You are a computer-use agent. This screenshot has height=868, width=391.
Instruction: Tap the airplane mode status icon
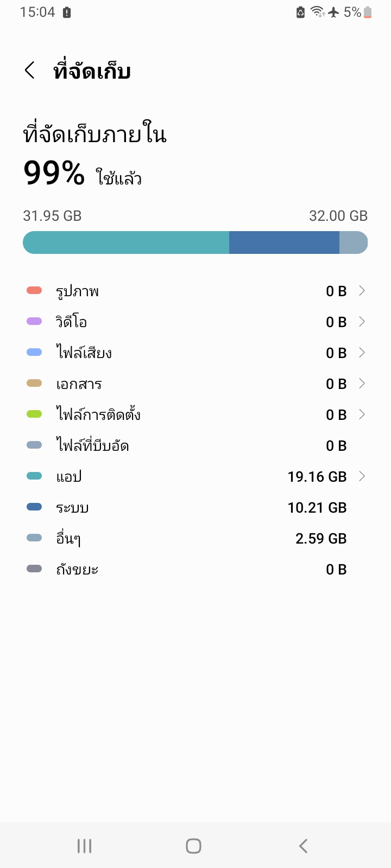pos(333,12)
